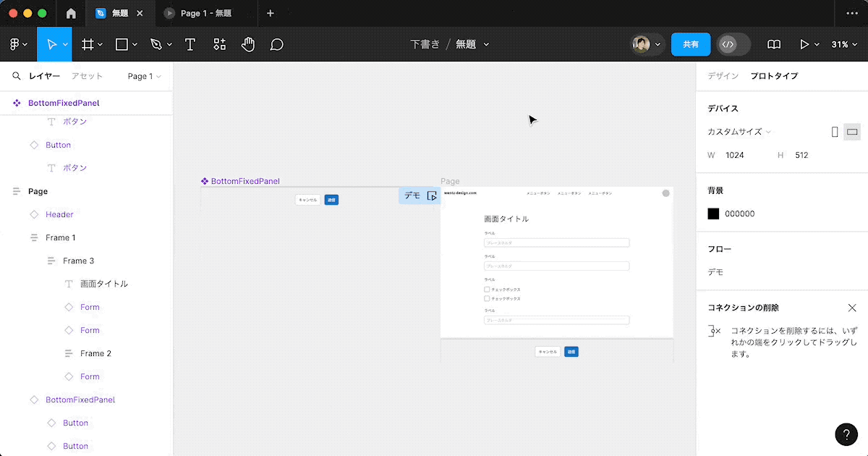Choose the portrait device orientation
The width and height of the screenshot is (868, 456).
[835, 132]
